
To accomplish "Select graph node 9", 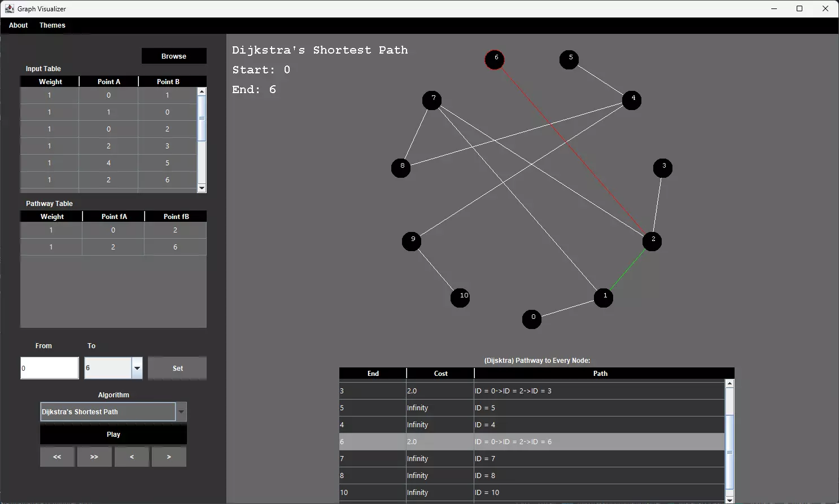I will [412, 241].
